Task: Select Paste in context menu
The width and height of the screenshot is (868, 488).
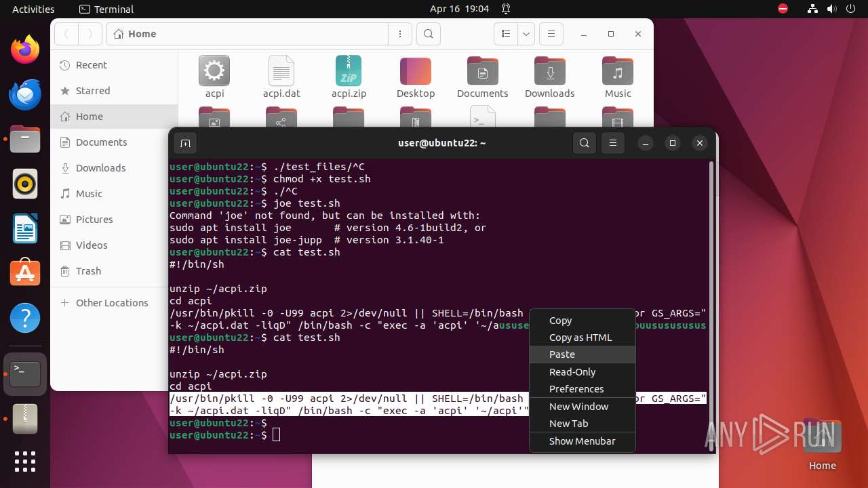Action: point(583,354)
